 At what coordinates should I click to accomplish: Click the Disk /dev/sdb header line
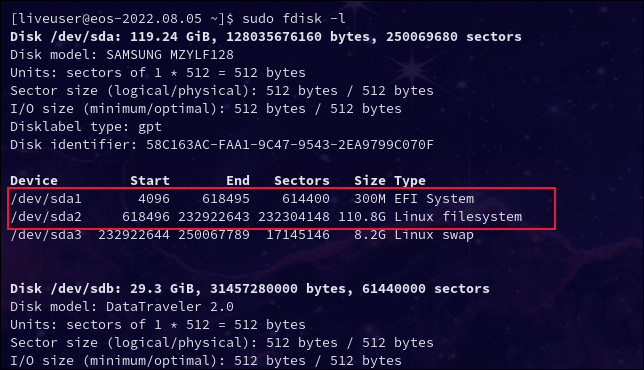(250, 289)
